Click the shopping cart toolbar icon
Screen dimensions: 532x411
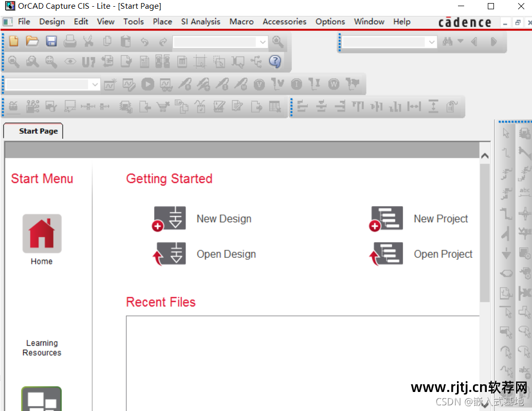tap(163, 106)
